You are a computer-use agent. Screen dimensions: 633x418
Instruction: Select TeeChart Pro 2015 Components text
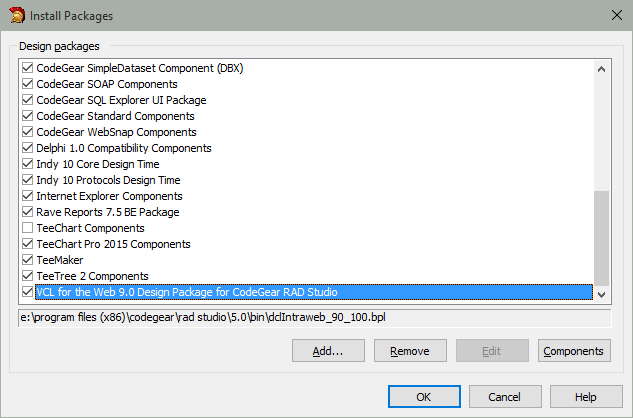(x=113, y=244)
